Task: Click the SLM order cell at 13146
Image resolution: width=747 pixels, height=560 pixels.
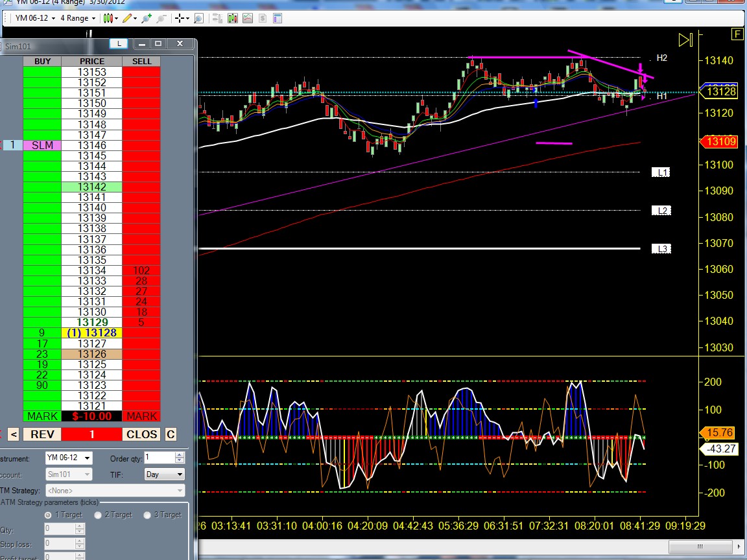Action: point(42,145)
